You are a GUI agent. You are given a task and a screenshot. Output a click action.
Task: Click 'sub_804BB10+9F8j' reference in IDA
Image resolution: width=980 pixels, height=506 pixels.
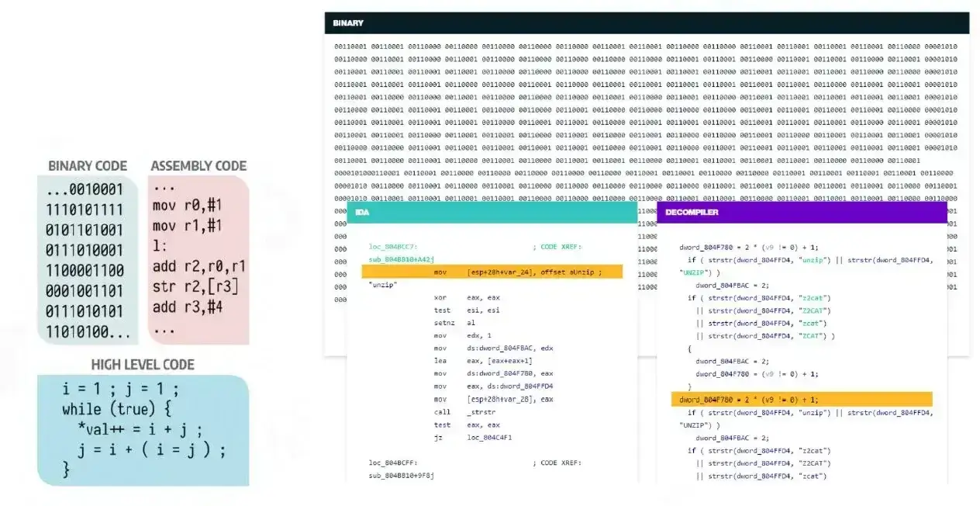(x=402, y=475)
